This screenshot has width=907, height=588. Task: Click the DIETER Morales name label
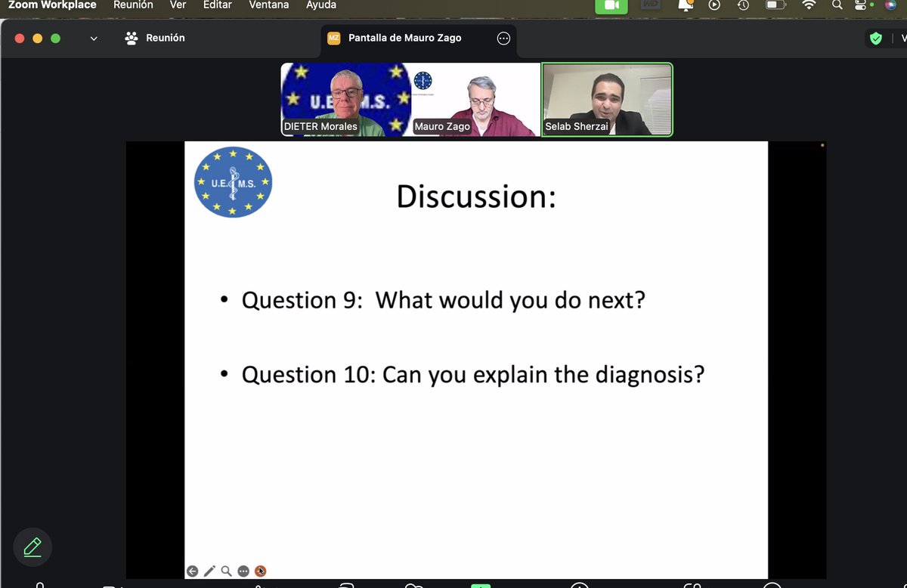320,126
